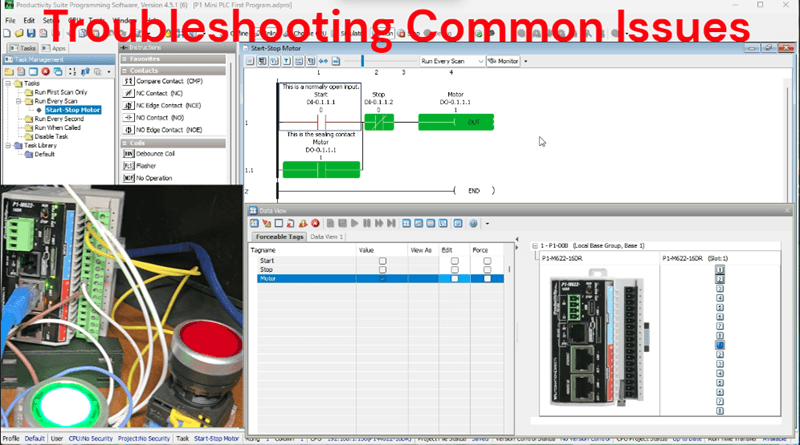Toggle the Stop tag Value checkbox

click(x=382, y=269)
